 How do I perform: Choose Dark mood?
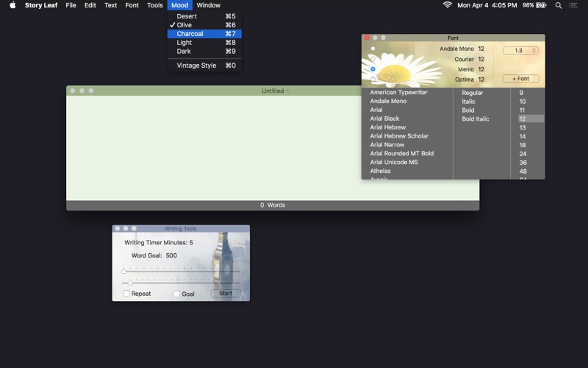tap(204, 51)
